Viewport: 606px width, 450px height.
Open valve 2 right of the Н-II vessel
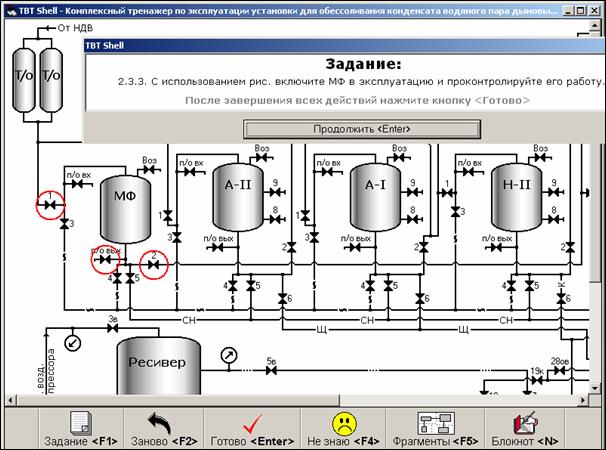point(570,247)
